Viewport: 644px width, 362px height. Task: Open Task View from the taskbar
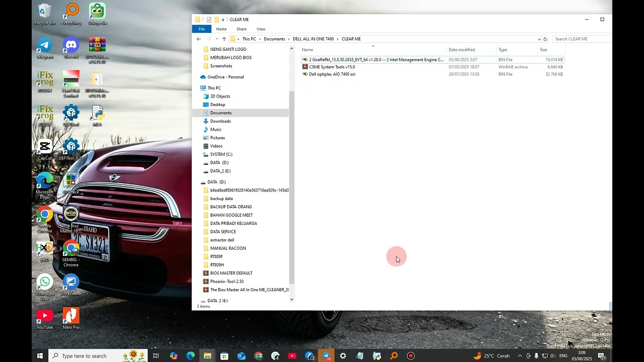point(156,356)
